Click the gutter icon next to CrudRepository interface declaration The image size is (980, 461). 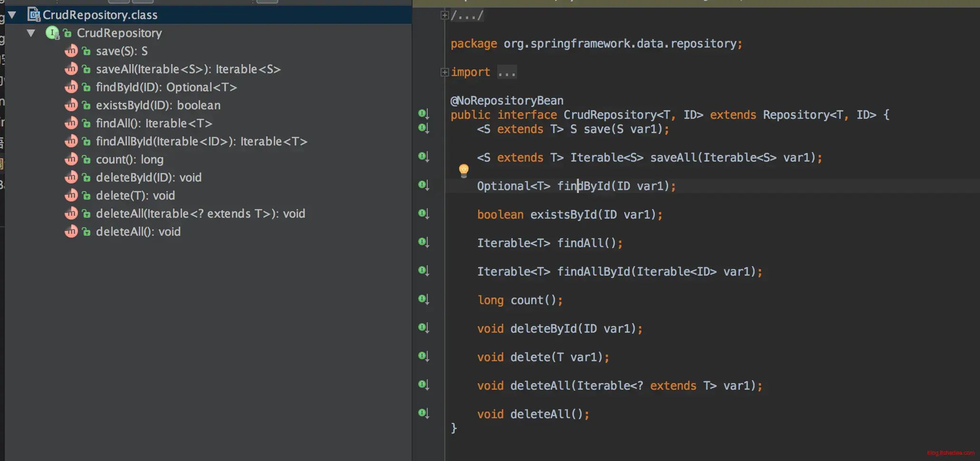click(423, 113)
